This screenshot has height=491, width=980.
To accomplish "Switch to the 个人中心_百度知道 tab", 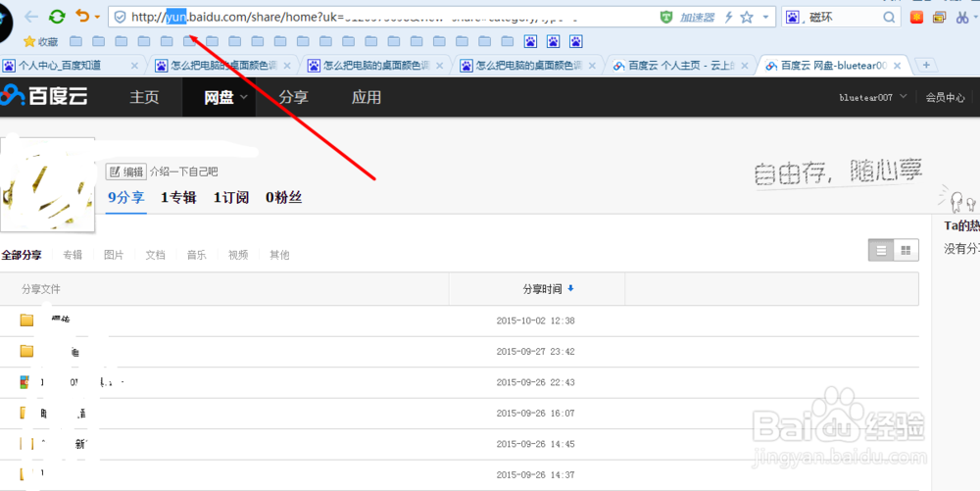I will [x=69, y=65].
